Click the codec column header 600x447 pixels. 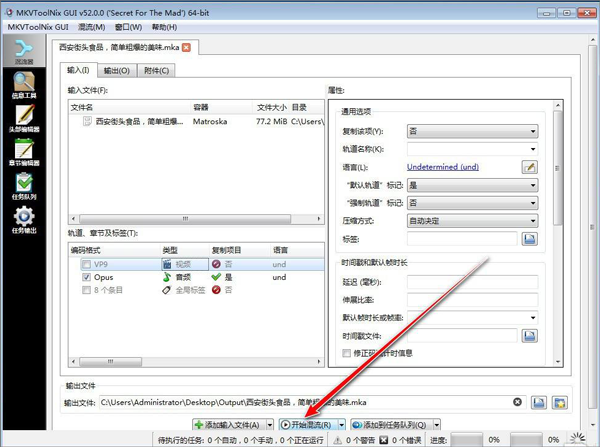114,250
